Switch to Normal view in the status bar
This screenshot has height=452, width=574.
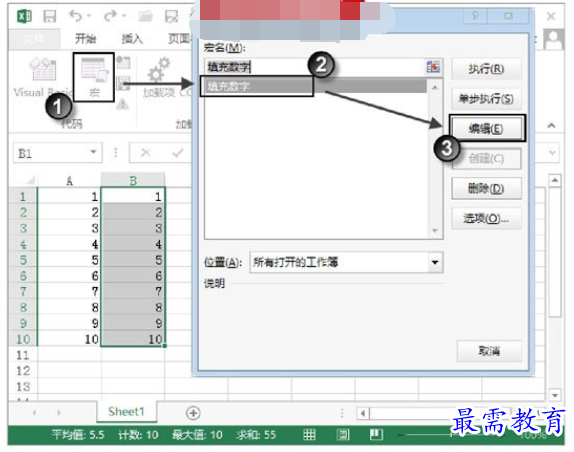(x=309, y=434)
